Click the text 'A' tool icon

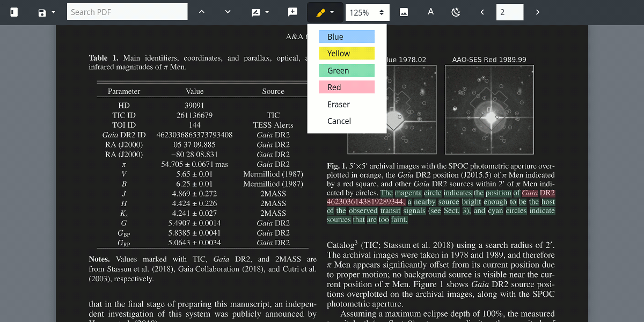(x=430, y=12)
